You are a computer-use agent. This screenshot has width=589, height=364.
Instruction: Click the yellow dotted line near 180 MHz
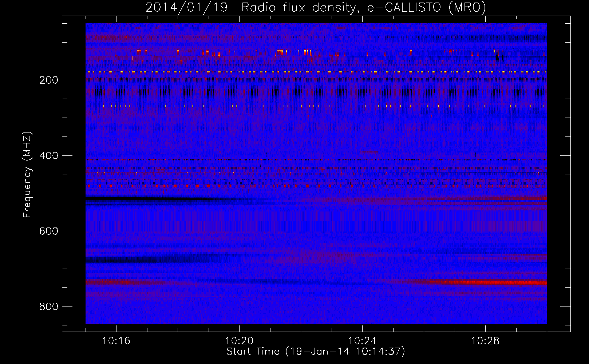(316, 72)
